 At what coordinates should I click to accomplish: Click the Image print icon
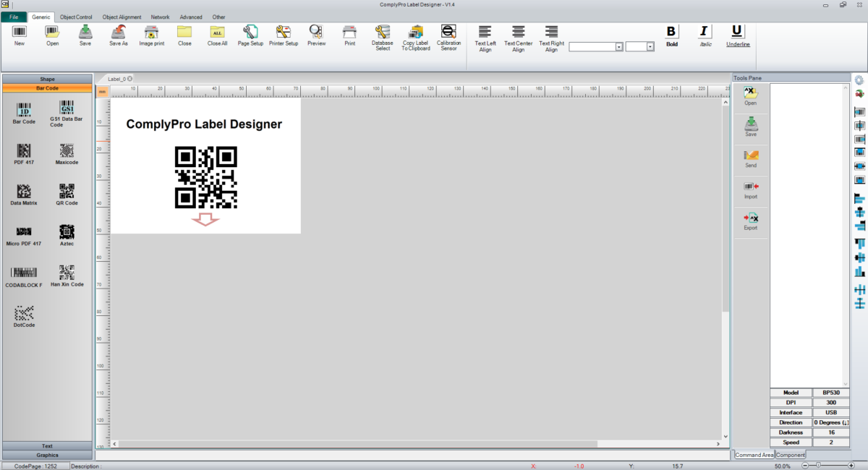coord(152,35)
